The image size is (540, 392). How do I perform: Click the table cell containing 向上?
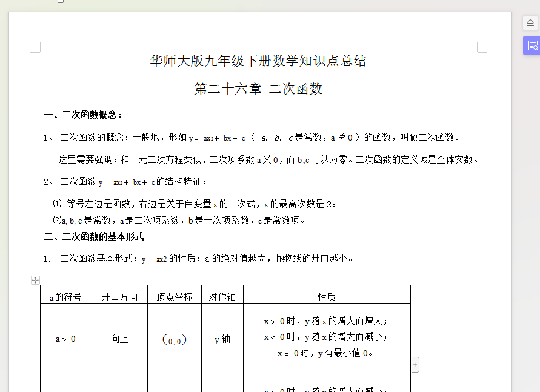(119, 339)
